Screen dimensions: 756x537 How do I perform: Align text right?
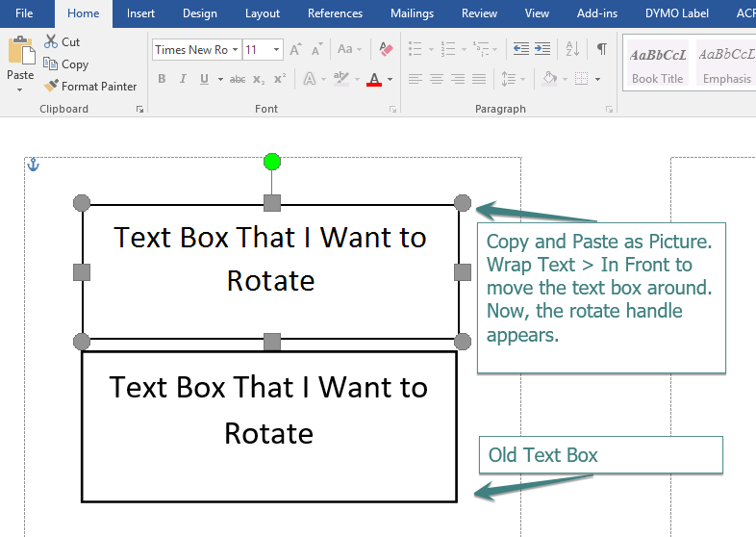[x=458, y=79]
